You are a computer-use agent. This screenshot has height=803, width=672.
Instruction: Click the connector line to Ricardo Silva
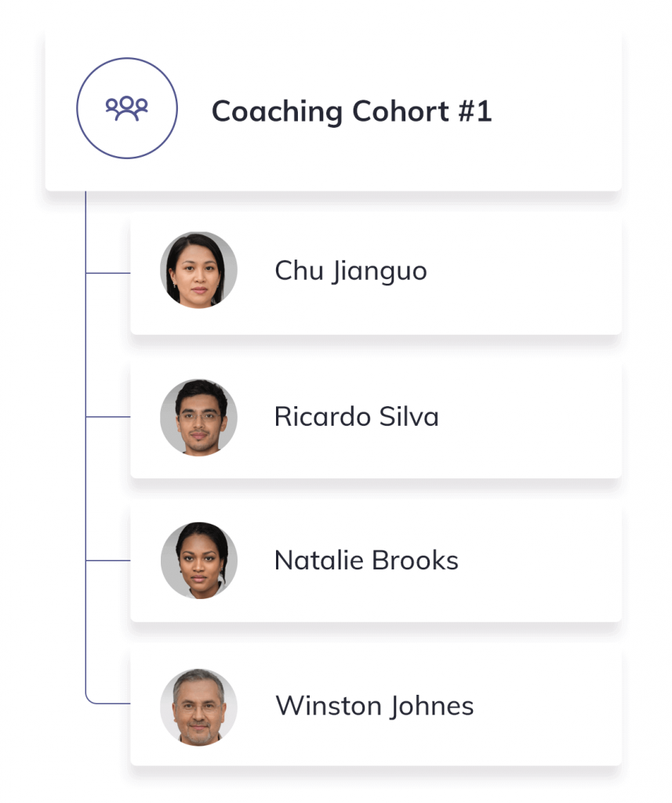coord(108,417)
